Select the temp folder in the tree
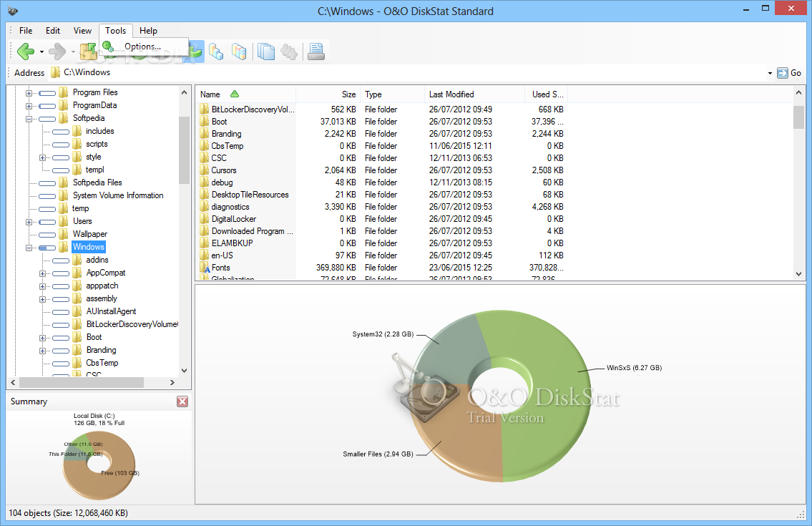Screen dimensions: 812x526 [80, 208]
